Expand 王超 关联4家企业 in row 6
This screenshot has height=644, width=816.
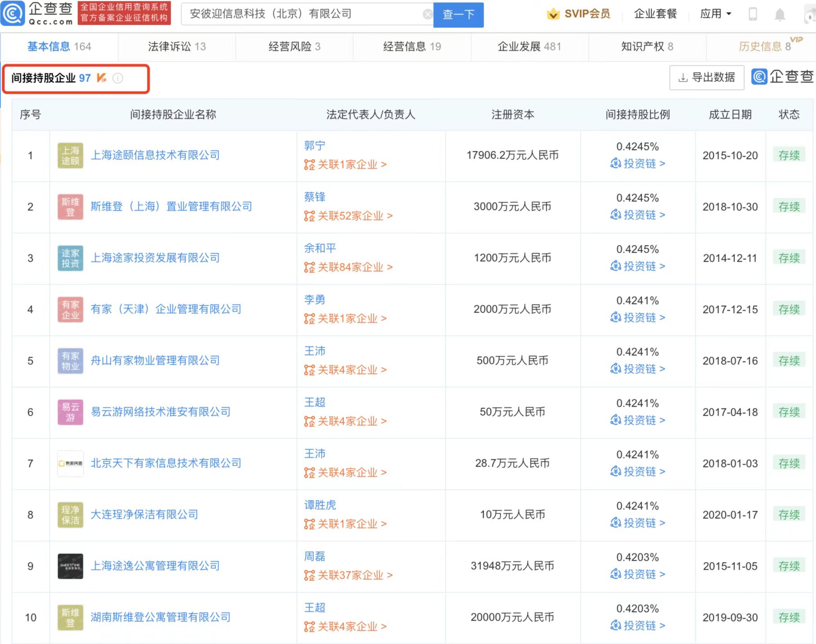pyautogui.click(x=345, y=422)
